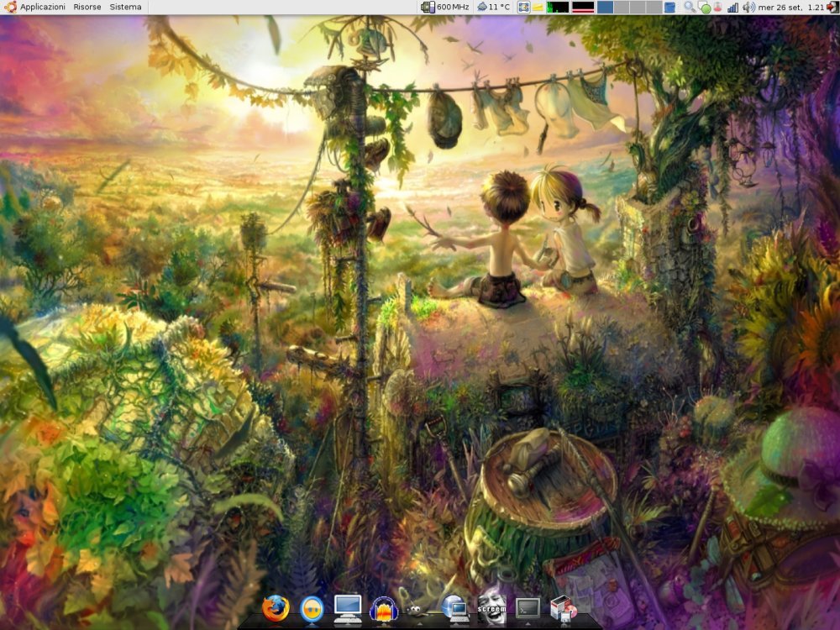Open the Sistema menu

tap(125, 7)
